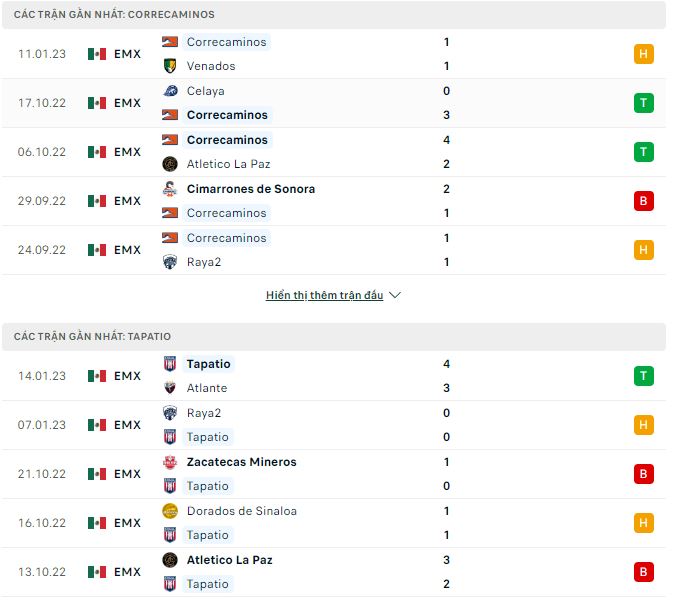Click the Cimarrones de Sonora logo

click(170, 189)
